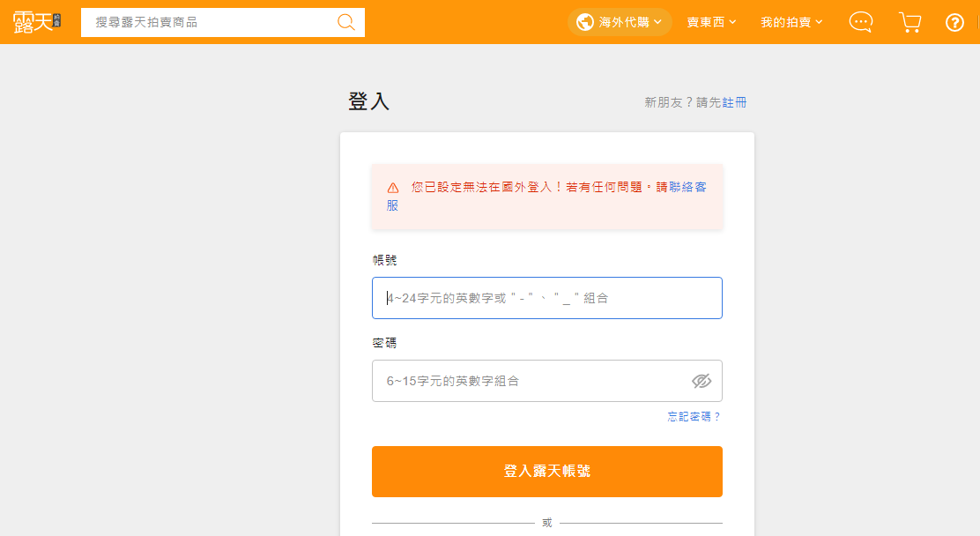Click the search magnifier icon

345,23
